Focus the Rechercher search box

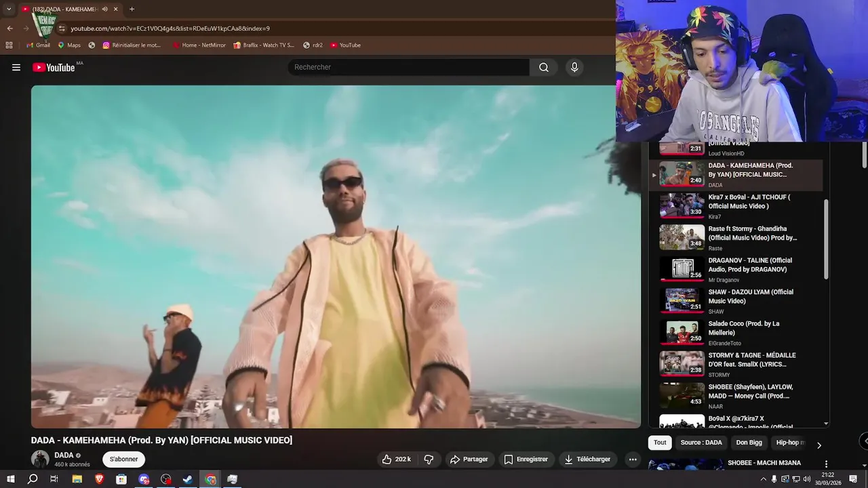pyautogui.click(x=408, y=67)
